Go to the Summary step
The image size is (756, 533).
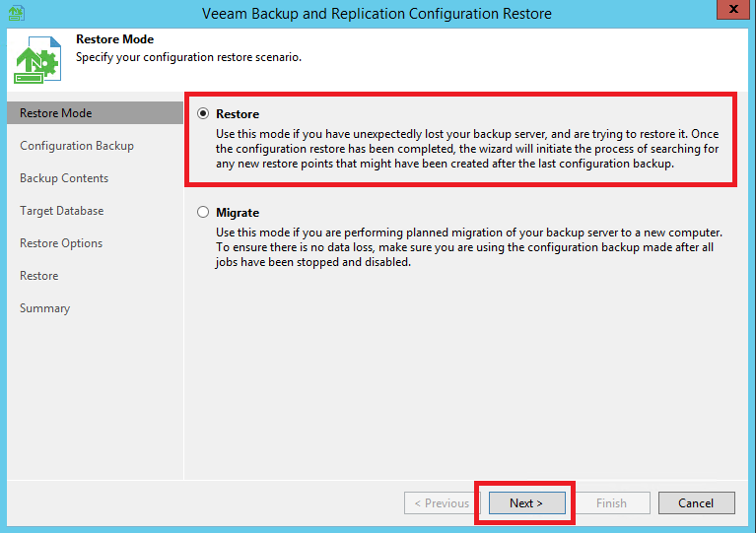point(44,308)
